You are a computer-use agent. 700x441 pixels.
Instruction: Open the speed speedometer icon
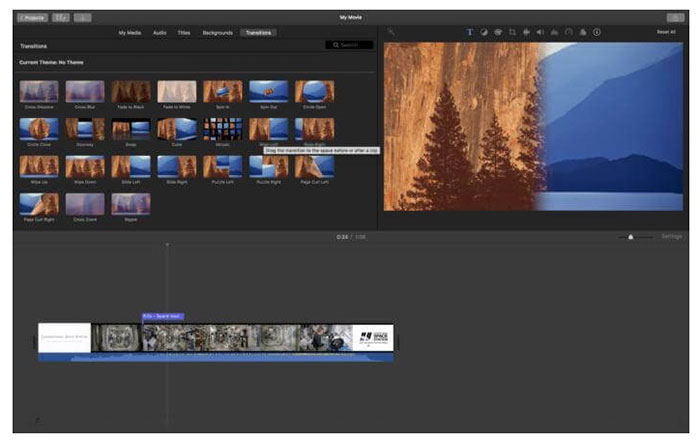pyautogui.click(x=569, y=32)
